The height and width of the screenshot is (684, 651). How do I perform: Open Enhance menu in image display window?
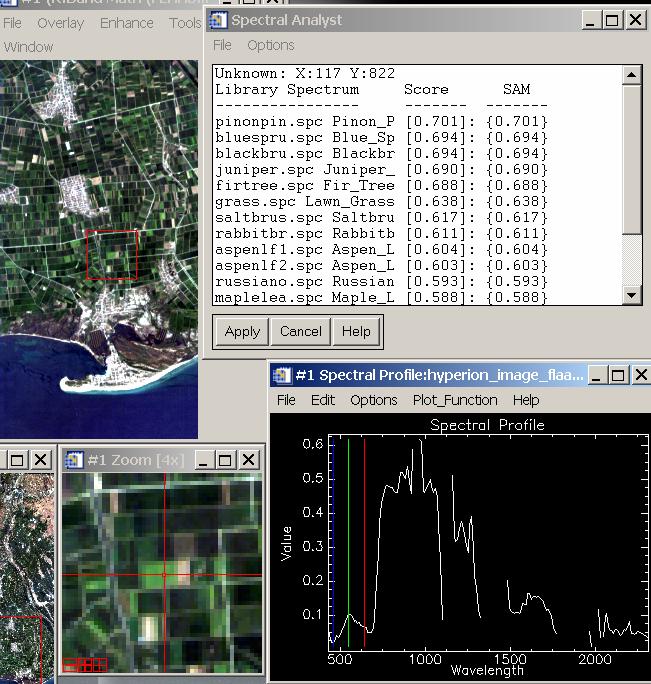pos(127,23)
